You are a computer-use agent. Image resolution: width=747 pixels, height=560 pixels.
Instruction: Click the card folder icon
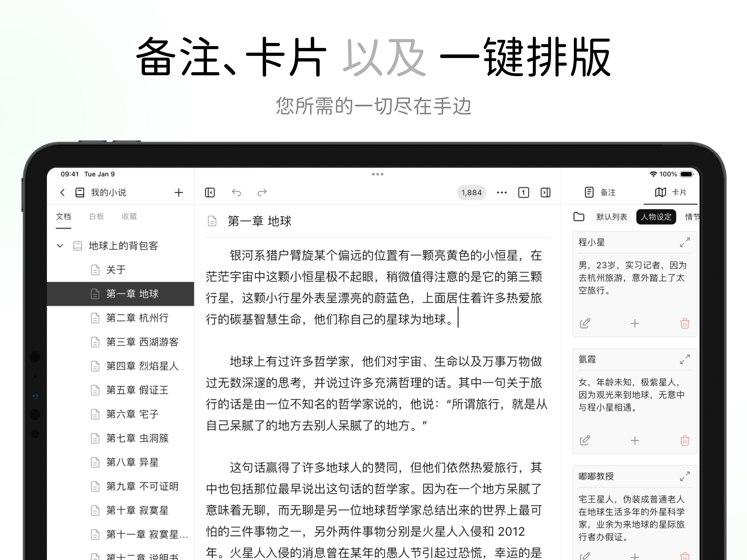pyautogui.click(x=579, y=217)
